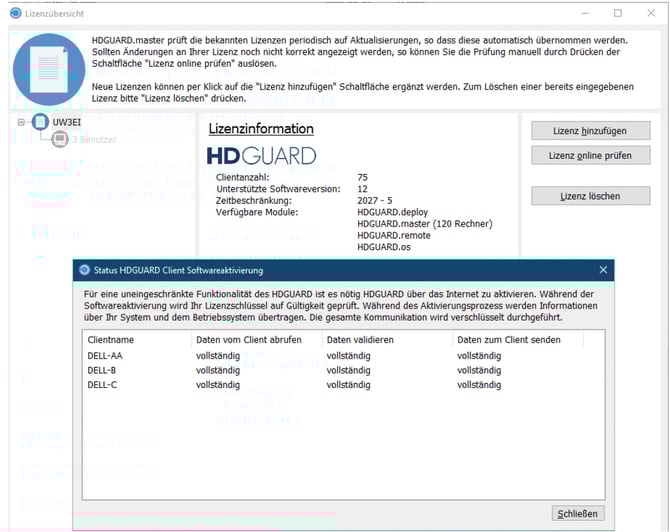Screen dimensions: 670x532
Task: Click Lizenz hinzufügen button
Action: (591, 131)
